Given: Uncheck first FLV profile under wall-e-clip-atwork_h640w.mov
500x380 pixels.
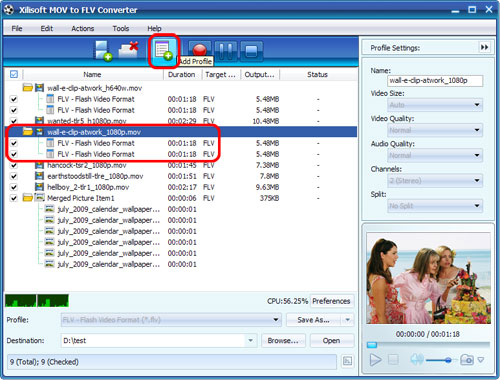Looking at the screenshot, I should [14, 99].
